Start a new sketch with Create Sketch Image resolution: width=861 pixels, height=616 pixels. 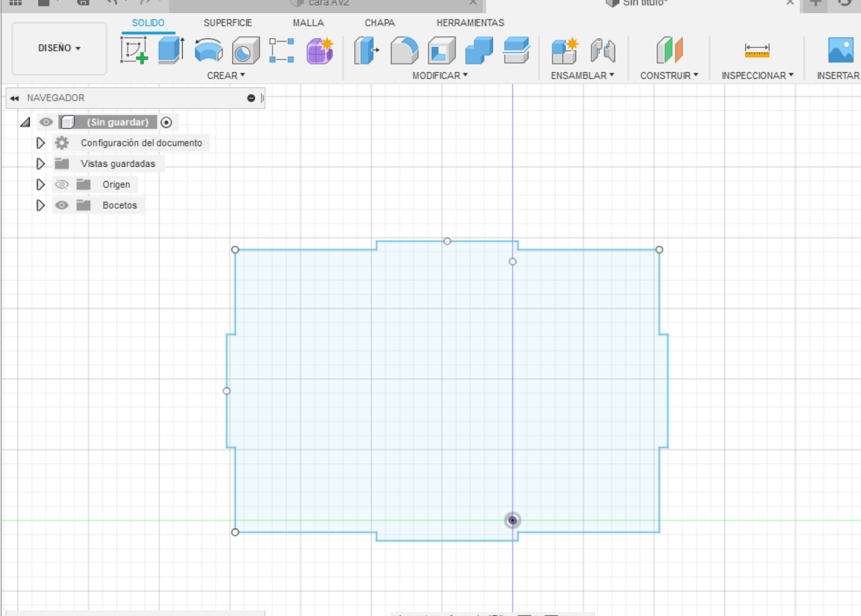point(134,51)
